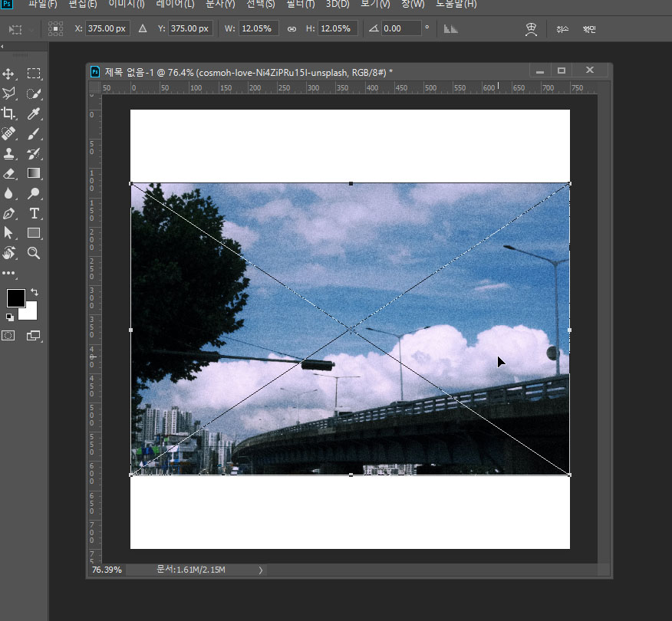
Task: Select the Eraser tool
Action: tap(8, 173)
